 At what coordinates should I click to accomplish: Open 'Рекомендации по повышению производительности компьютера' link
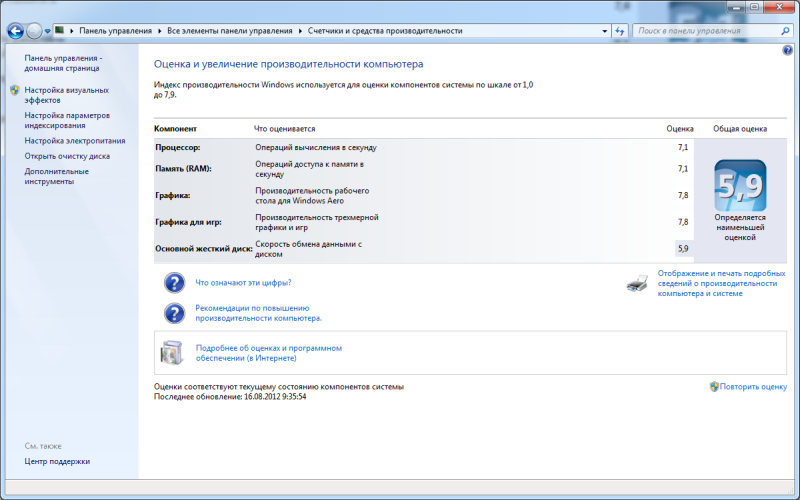coord(258,313)
